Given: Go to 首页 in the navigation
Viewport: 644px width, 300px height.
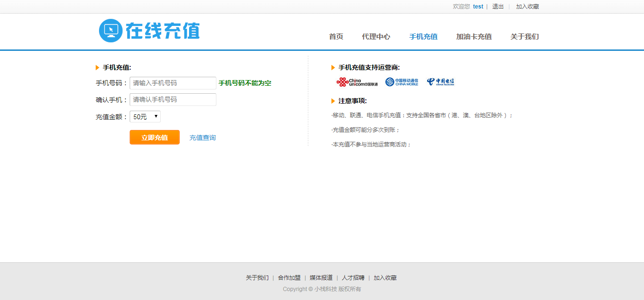Looking at the screenshot, I should click(336, 37).
